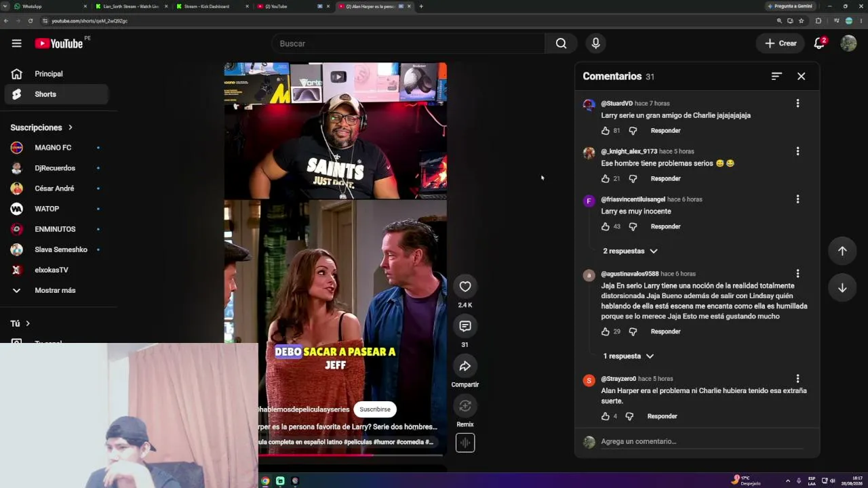Reply to the @_knight_alex_9173 comment
Screen dimensions: 868x488
click(665, 179)
